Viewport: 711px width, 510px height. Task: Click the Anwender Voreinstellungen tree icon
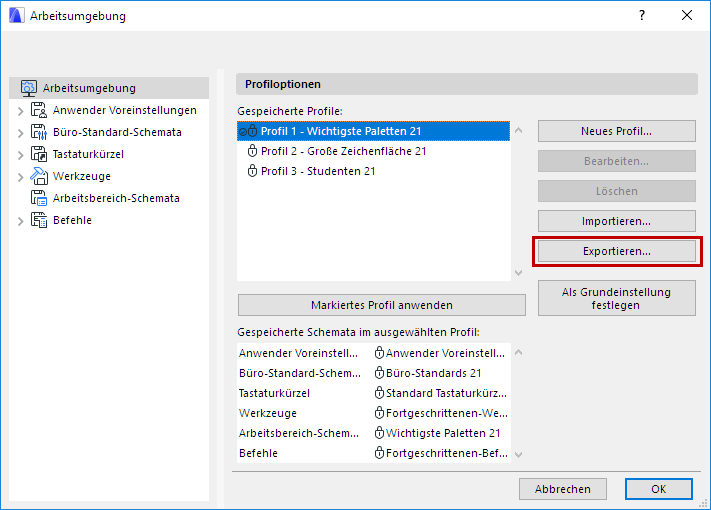coord(39,110)
